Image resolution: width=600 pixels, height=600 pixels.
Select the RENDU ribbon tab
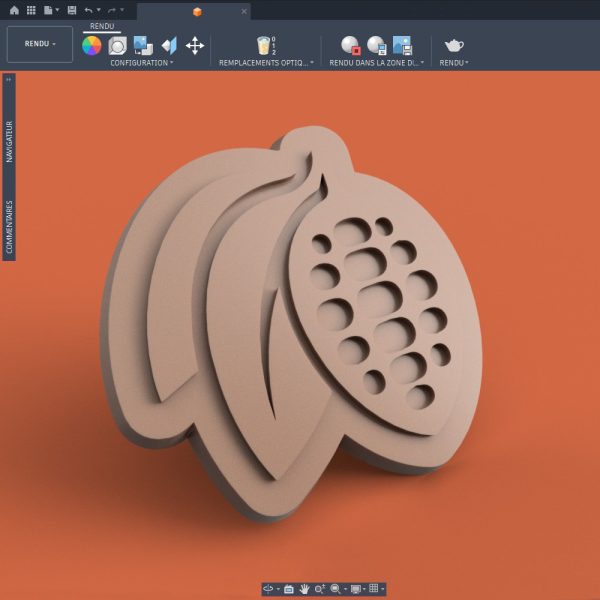[x=102, y=26]
